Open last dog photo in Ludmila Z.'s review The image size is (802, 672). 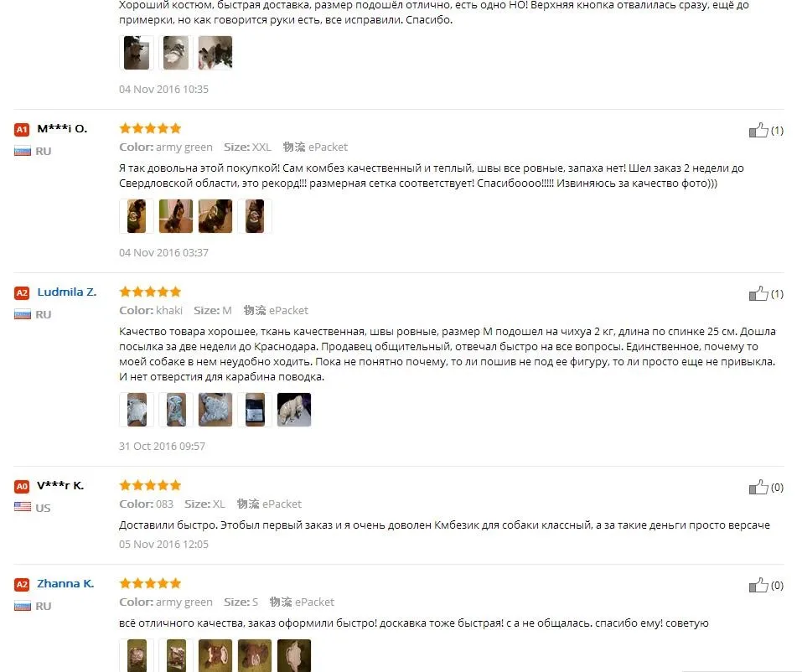pos(294,410)
